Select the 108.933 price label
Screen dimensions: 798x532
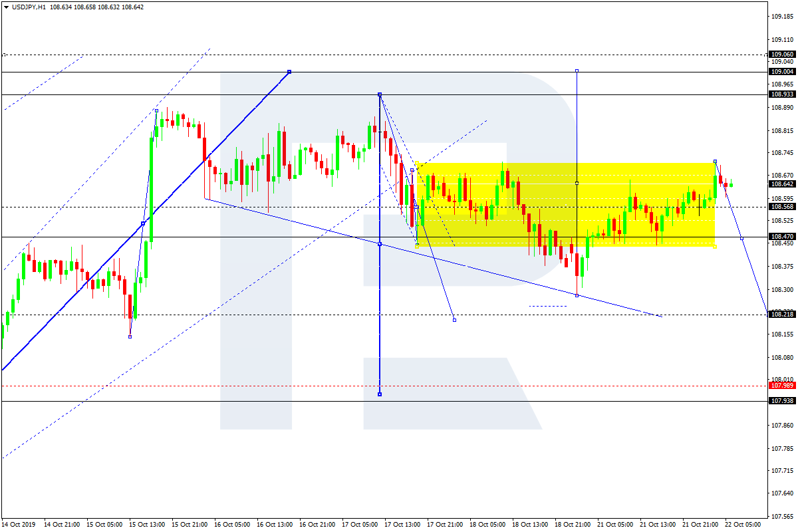coord(782,94)
